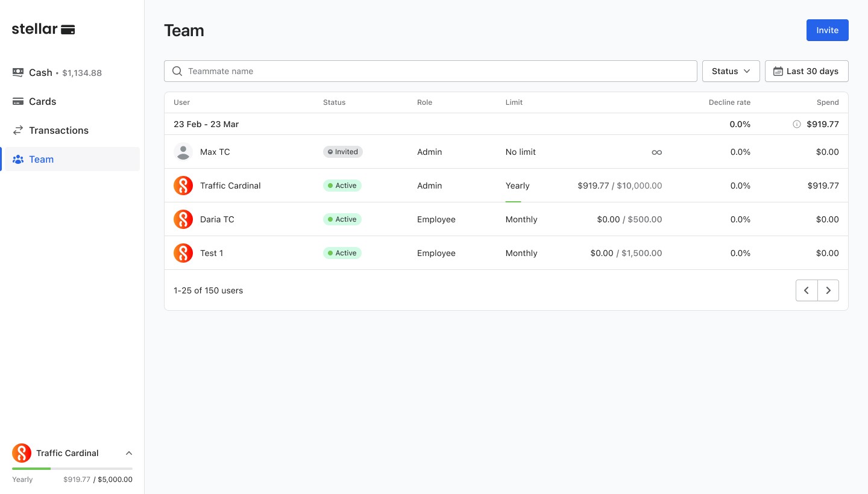Go to next page of users
The image size is (868, 494).
828,290
